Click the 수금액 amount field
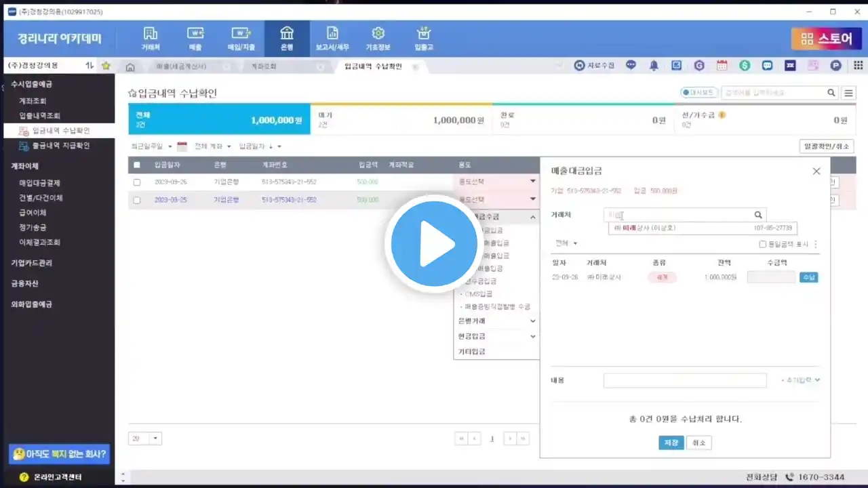Image resolution: width=868 pixels, height=488 pixels. tap(771, 277)
